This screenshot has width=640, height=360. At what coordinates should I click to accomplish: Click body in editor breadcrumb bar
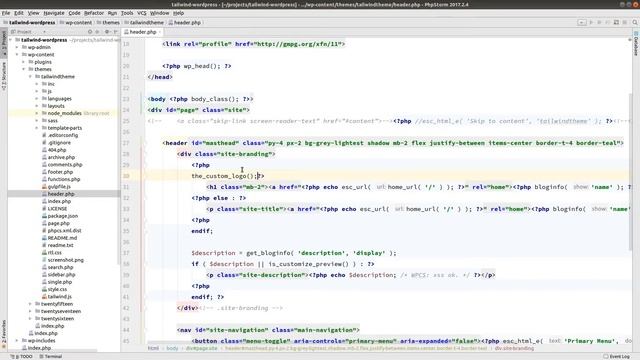(x=172, y=349)
